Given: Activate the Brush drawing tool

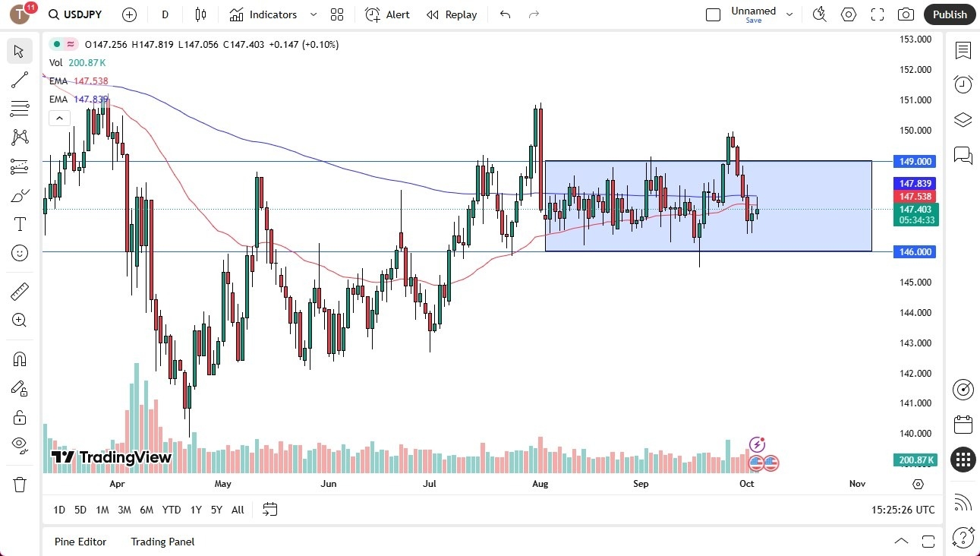Looking at the screenshot, I should tap(19, 194).
